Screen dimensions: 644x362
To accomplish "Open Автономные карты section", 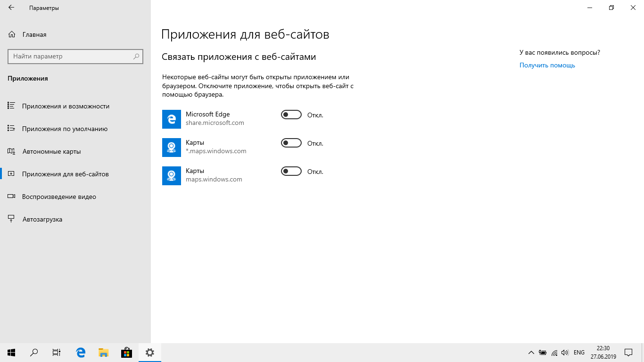I will point(51,151).
